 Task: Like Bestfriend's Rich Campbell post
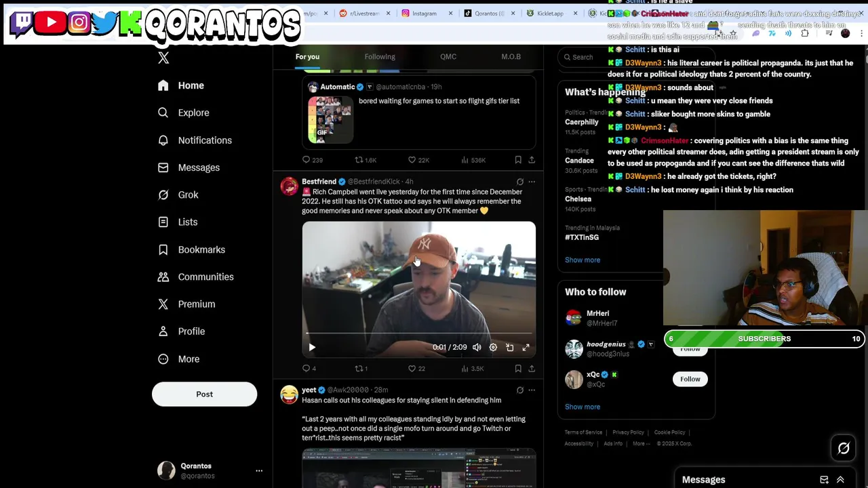click(416, 369)
